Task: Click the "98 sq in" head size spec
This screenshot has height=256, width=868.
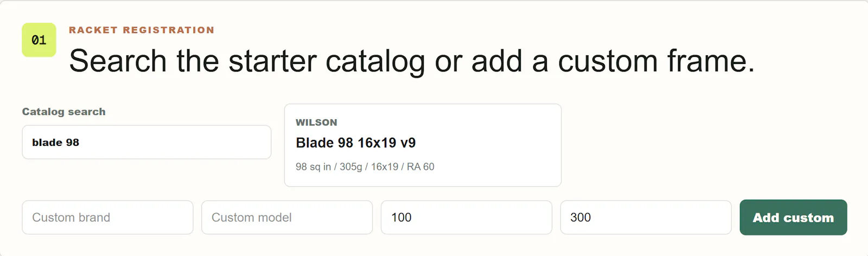Action: coord(313,167)
